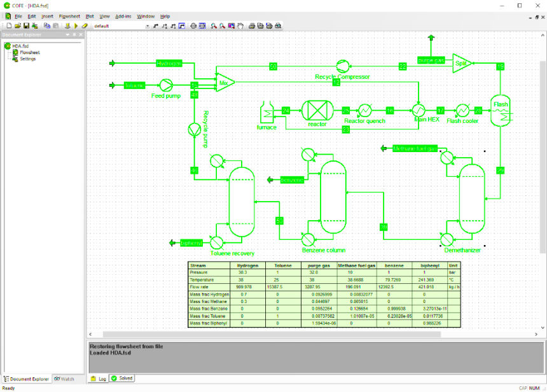547x392 pixels.
Task: Select the Recycle Compressor unit icon
Action: coord(343,66)
